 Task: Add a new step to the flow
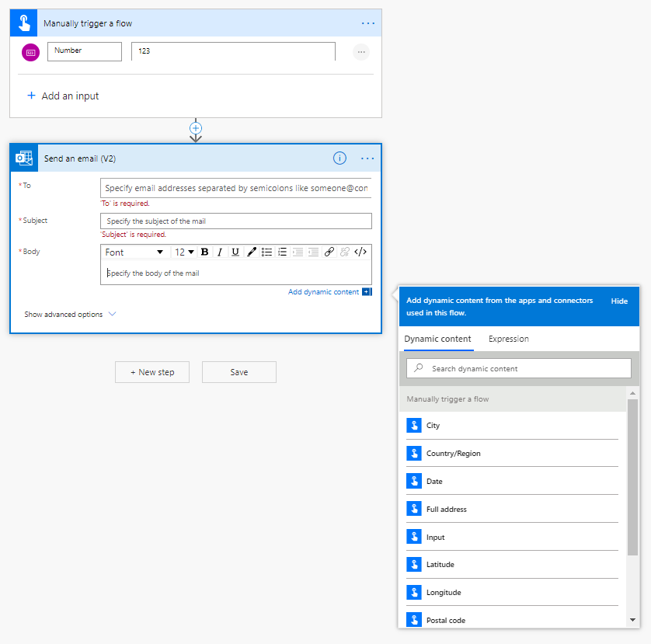(151, 372)
